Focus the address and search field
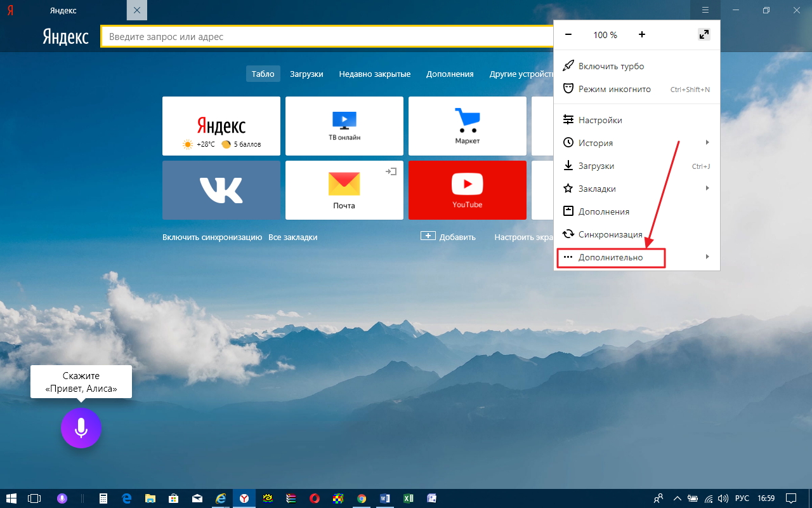This screenshot has width=812, height=508. [x=327, y=37]
